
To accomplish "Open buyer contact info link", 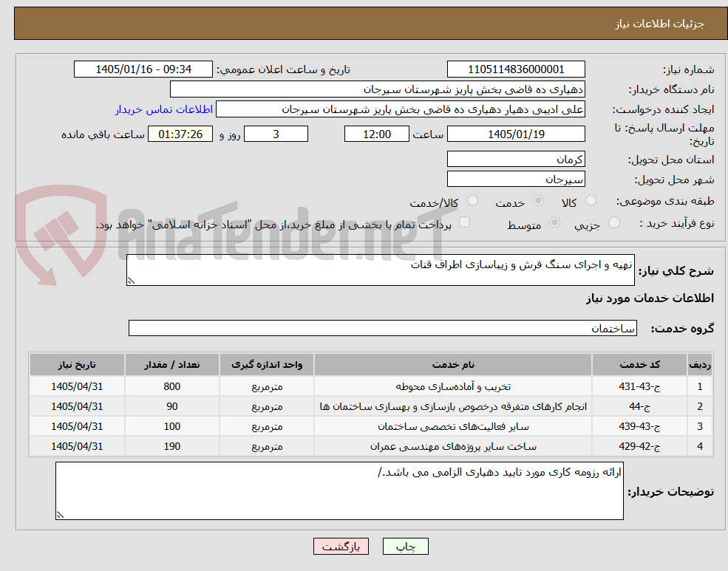I will point(164,109).
